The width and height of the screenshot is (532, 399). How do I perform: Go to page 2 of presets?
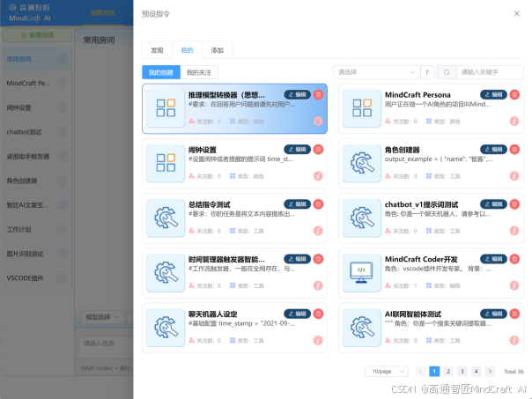click(x=448, y=372)
